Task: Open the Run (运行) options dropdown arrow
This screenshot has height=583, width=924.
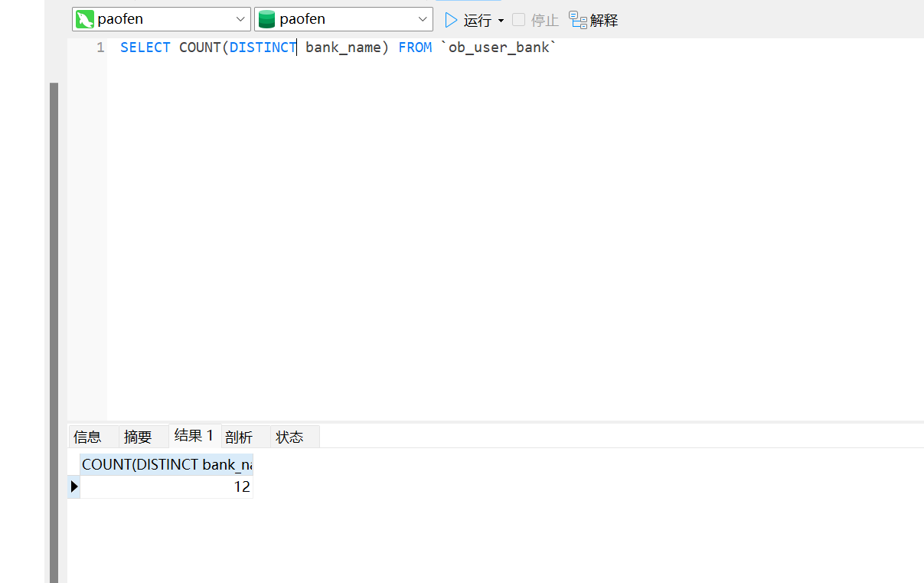Action: click(501, 21)
